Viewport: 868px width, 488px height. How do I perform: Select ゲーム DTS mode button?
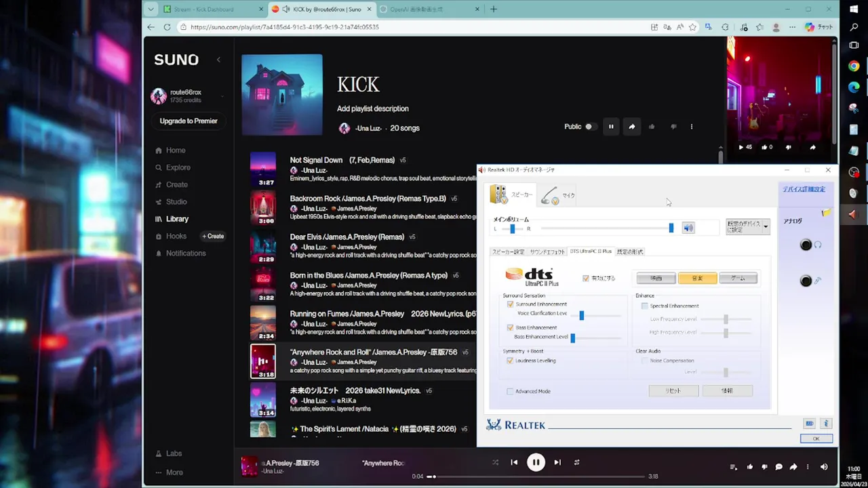[x=738, y=279]
